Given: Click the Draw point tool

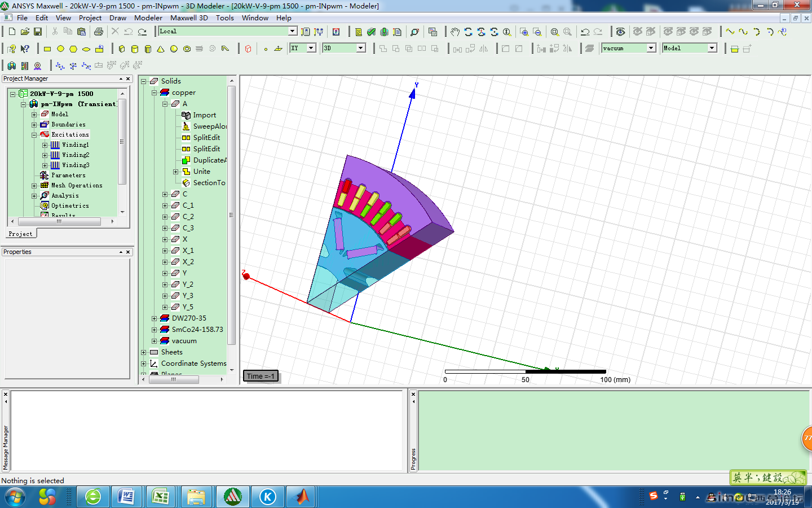Looking at the screenshot, I should pos(266,49).
